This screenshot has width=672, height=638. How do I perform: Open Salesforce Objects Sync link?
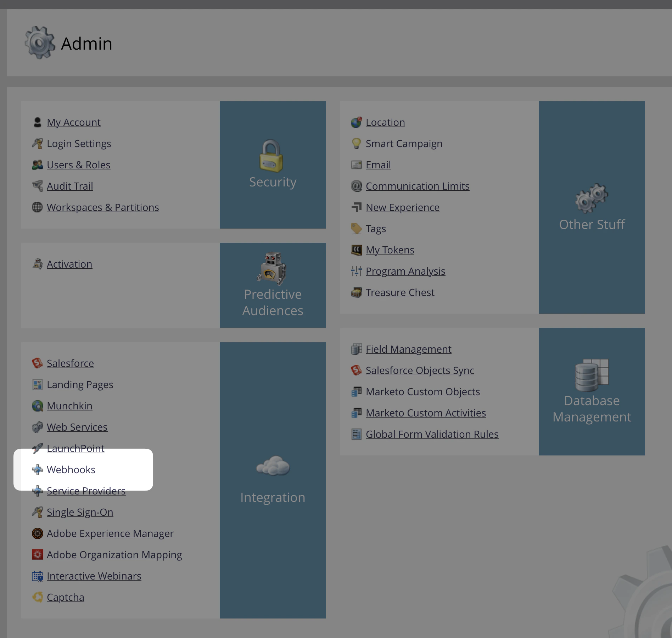click(x=420, y=370)
